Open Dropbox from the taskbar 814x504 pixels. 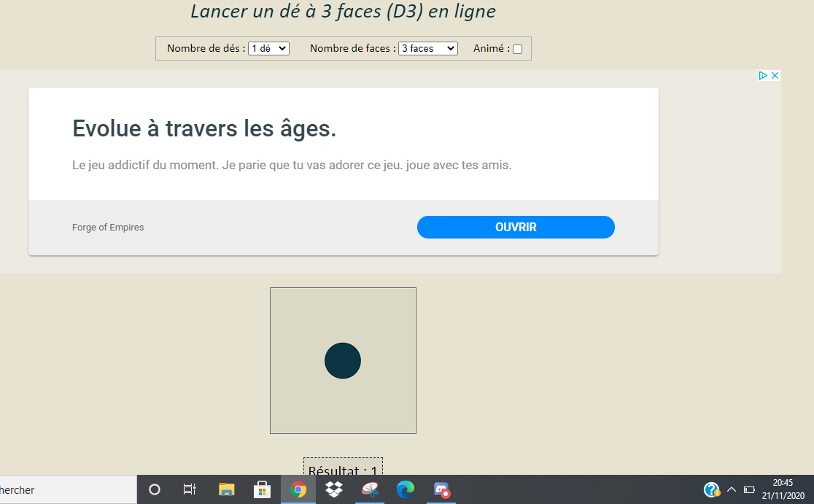[334, 489]
